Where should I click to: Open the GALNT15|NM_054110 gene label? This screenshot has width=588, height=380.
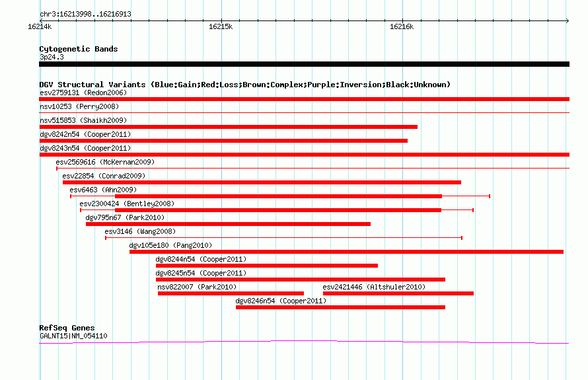pos(73,336)
